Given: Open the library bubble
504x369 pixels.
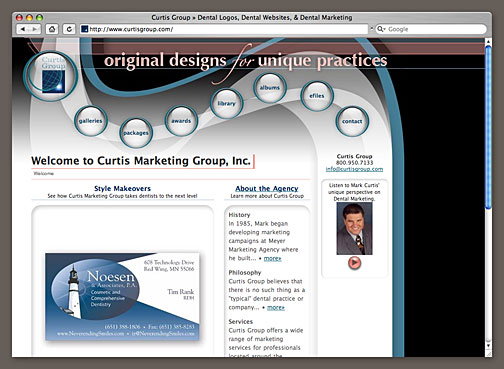Looking at the screenshot, I should pyautogui.click(x=227, y=104).
